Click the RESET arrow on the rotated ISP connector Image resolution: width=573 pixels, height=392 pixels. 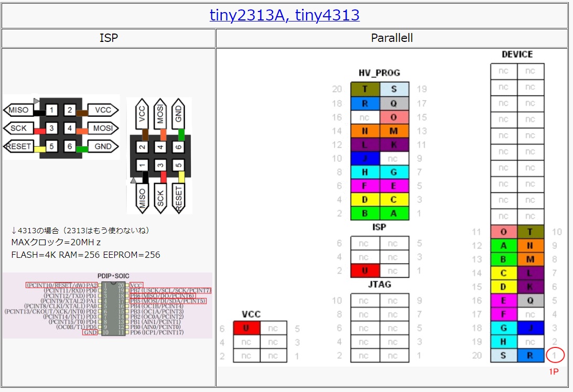pos(179,198)
